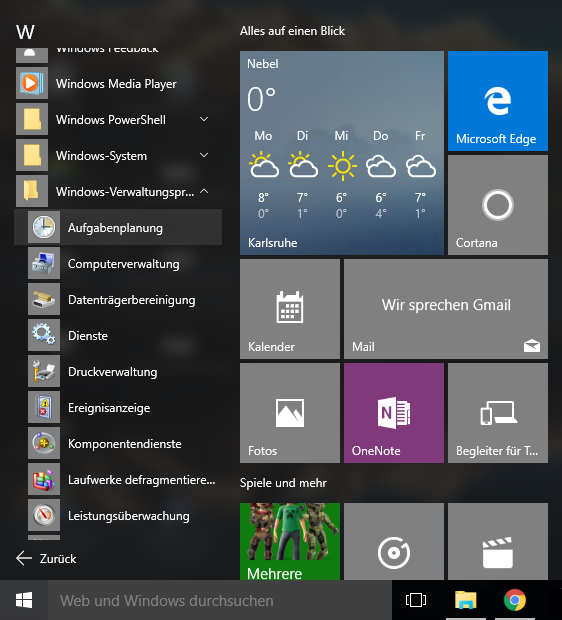Click the Spiele und mehr group title
The width and height of the screenshot is (562, 620).
[283, 483]
